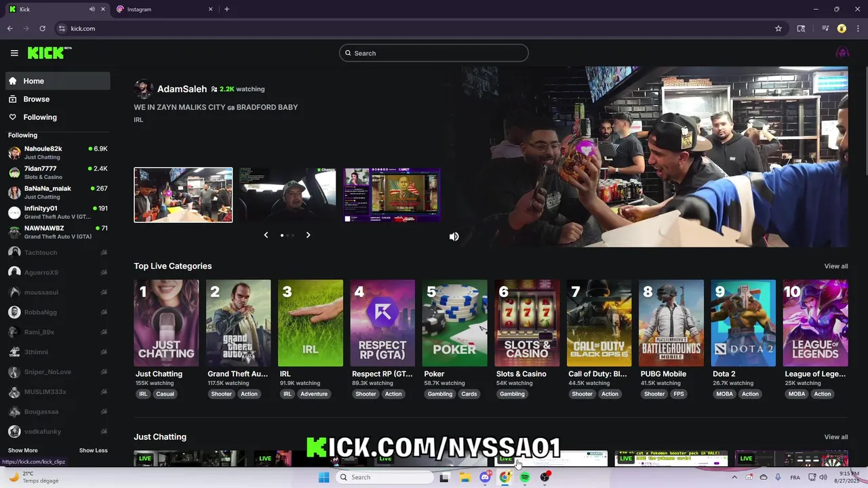The height and width of the screenshot is (488, 868).
Task: Open File Explorer from taskbar
Action: coord(465,477)
